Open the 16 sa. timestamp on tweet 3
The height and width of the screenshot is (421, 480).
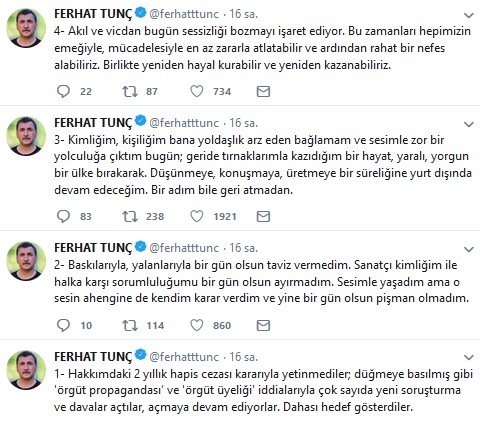(243, 123)
